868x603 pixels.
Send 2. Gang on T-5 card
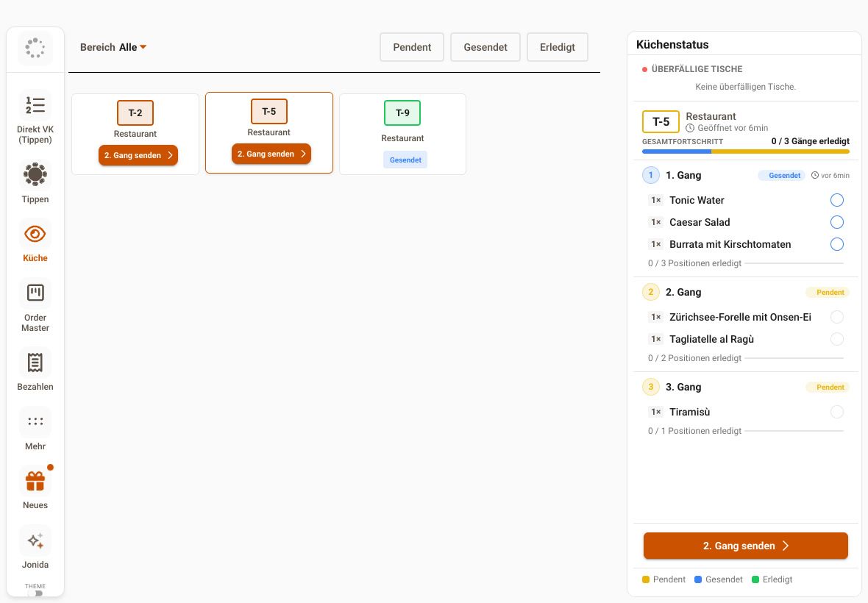271,154
